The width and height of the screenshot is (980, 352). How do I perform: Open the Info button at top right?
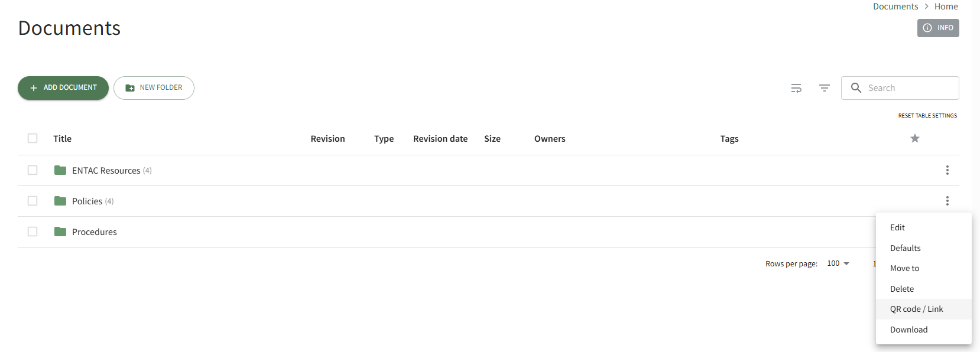click(x=938, y=28)
